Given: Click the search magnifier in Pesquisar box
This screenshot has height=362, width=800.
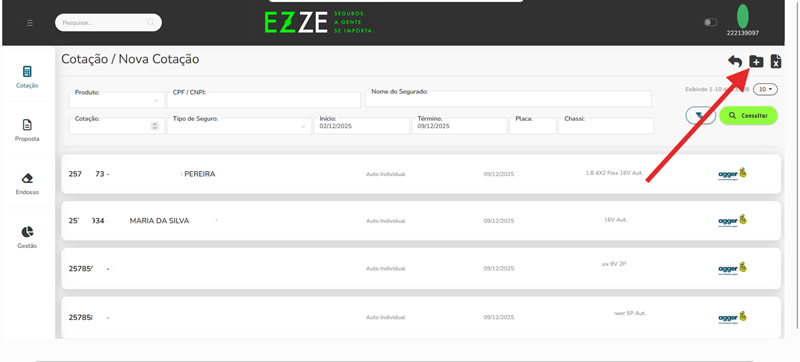Looking at the screenshot, I should pos(151,22).
